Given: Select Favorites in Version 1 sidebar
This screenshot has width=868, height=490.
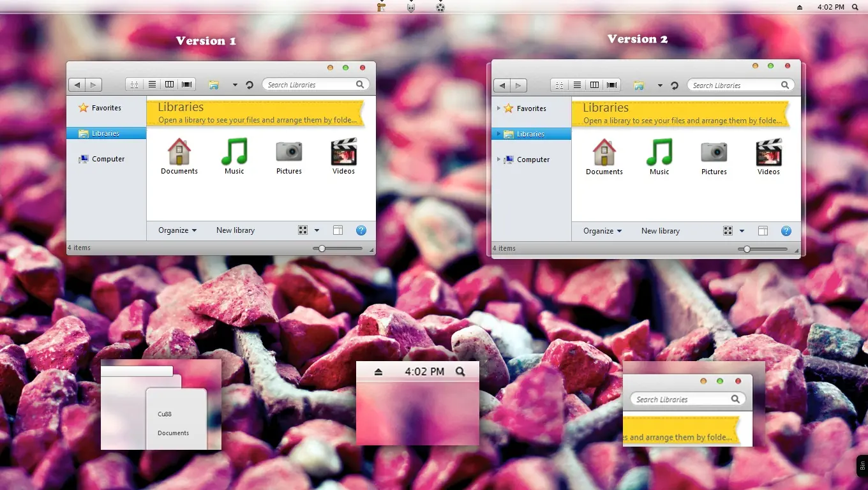Looking at the screenshot, I should point(100,108).
